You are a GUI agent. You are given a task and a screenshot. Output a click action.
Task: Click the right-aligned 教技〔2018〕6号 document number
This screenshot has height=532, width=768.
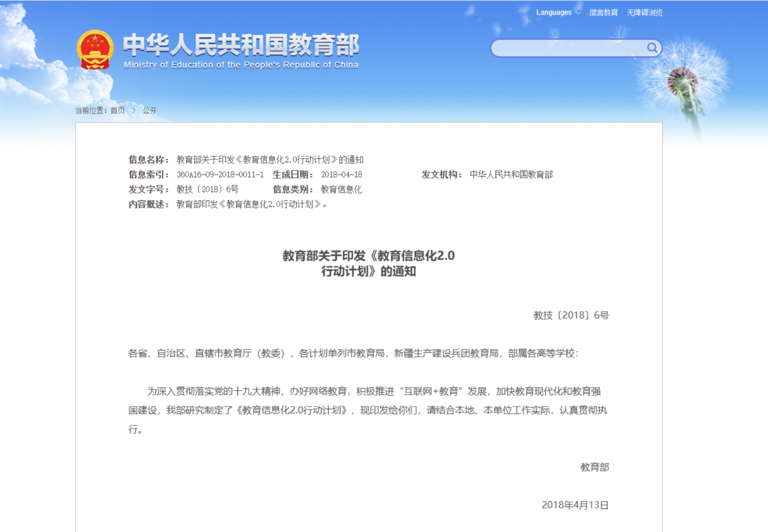pyautogui.click(x=571, y=315)
